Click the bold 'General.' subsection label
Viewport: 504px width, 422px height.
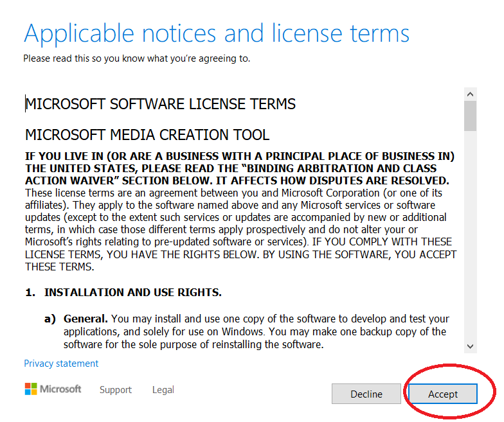pos(86,319)
